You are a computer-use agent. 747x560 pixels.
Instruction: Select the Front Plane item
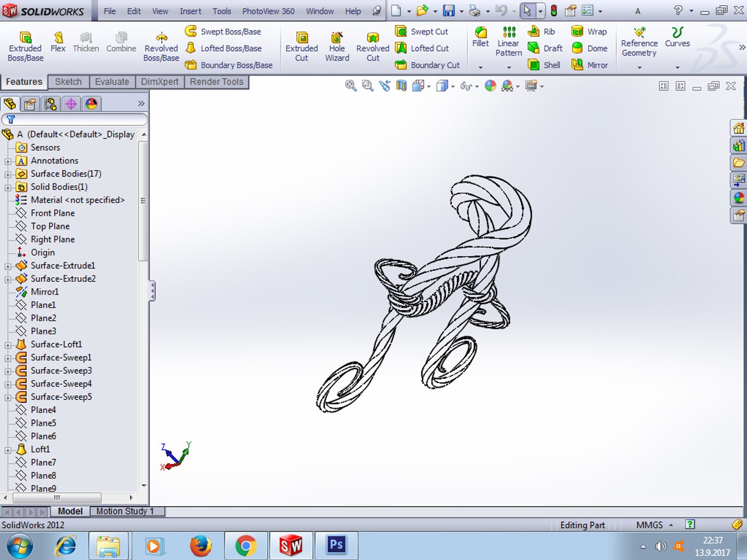[x=52, y=213]
